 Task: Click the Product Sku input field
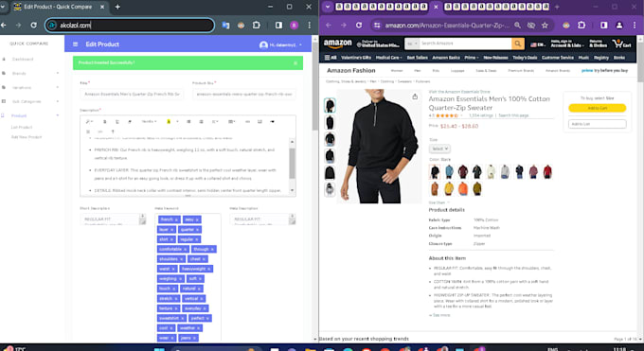[x=244, y=94]
